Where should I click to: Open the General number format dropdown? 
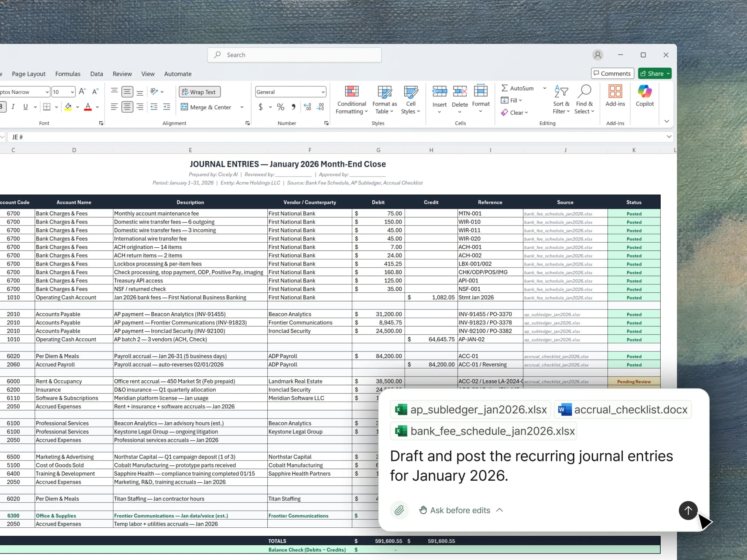pyautogui.click(x=323, y=92)
